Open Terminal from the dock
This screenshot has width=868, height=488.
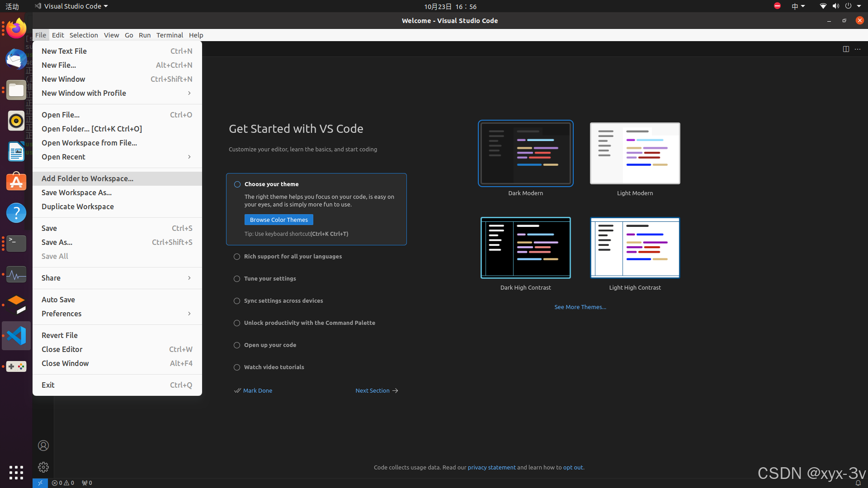[16, 244]
